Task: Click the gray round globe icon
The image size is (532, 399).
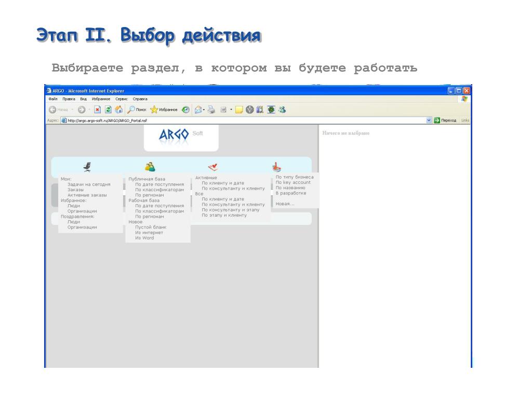Action: tap(250, 110)
